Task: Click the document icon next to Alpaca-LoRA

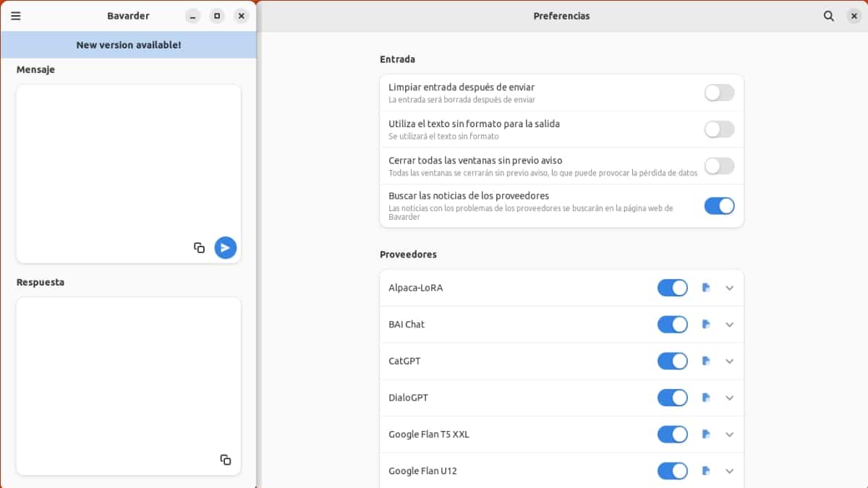Action: pyautogui.click(x=706, y=288)
